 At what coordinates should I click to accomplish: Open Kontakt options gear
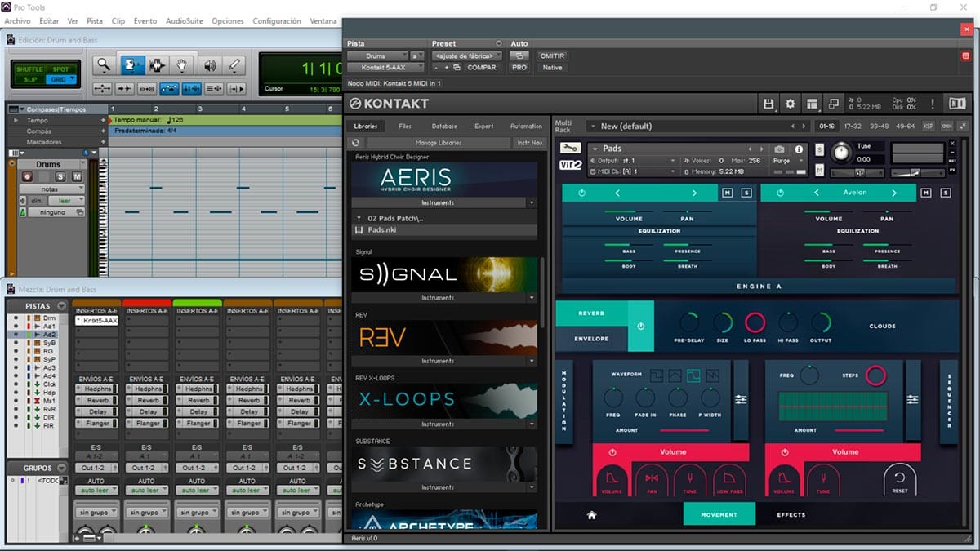click(x=790, y=104)
